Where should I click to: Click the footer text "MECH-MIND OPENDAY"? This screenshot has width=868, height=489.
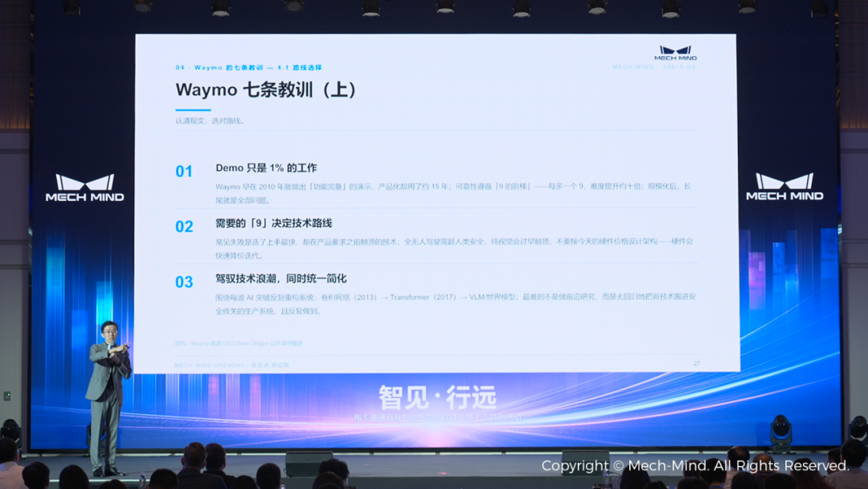click(x=209, y=365)
